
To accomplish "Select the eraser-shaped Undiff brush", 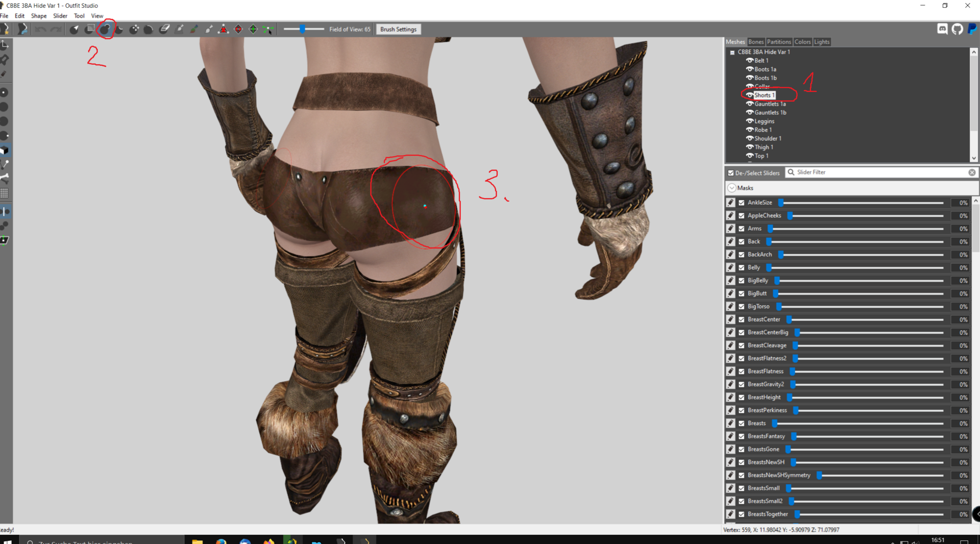I will [164, 29].
